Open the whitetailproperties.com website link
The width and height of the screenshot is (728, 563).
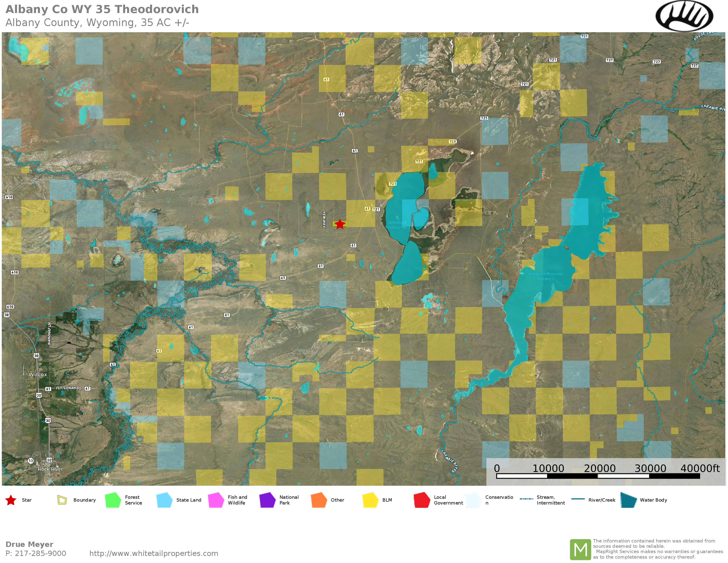pos(154,553)
